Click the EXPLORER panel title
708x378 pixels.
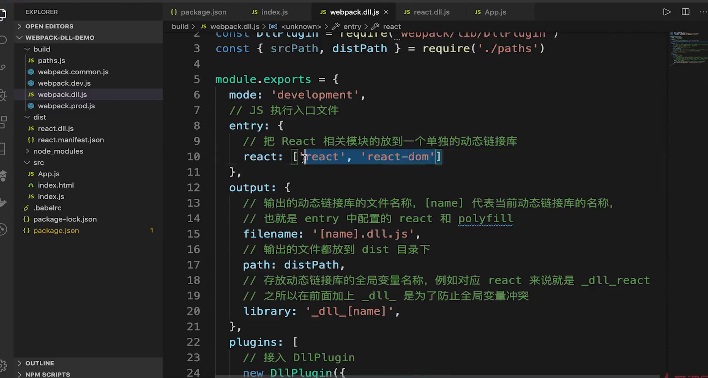41,12
